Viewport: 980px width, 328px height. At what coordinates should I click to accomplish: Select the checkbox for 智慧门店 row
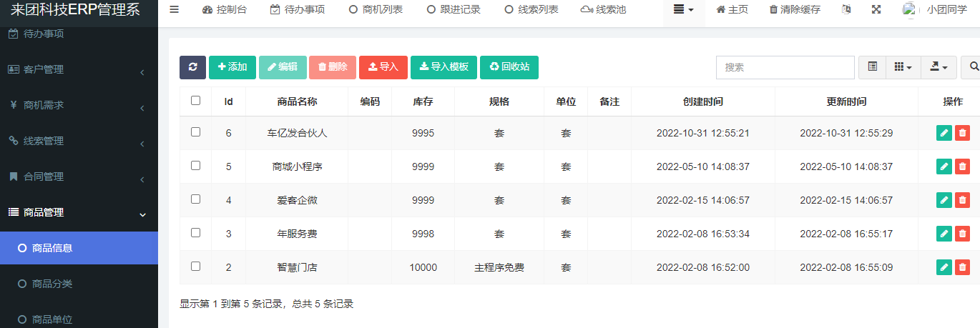[195, 267]
